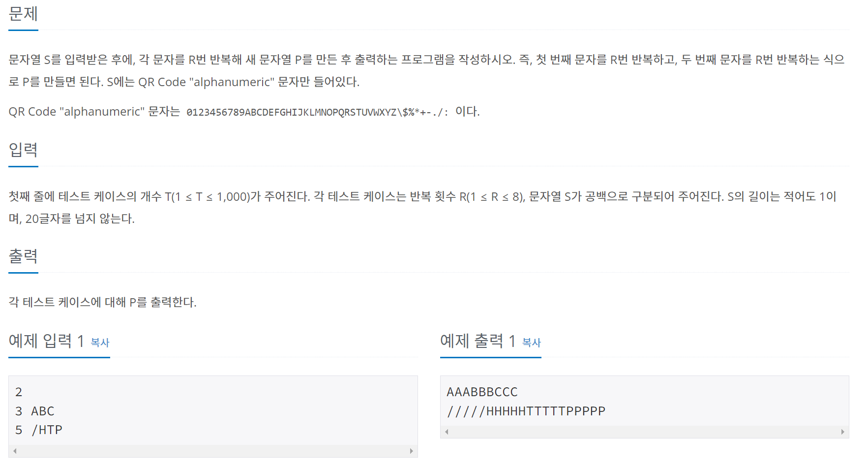Click the first sample input line '2'

point(19,392)
